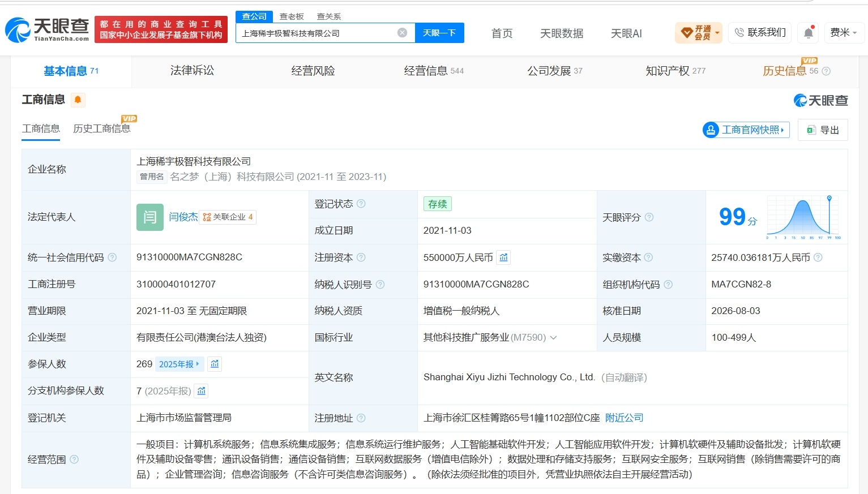868x494 pixels.
Task: Open help icon next to 实缴资本 label
Action: pyautogui.click(x=648, y=257)
